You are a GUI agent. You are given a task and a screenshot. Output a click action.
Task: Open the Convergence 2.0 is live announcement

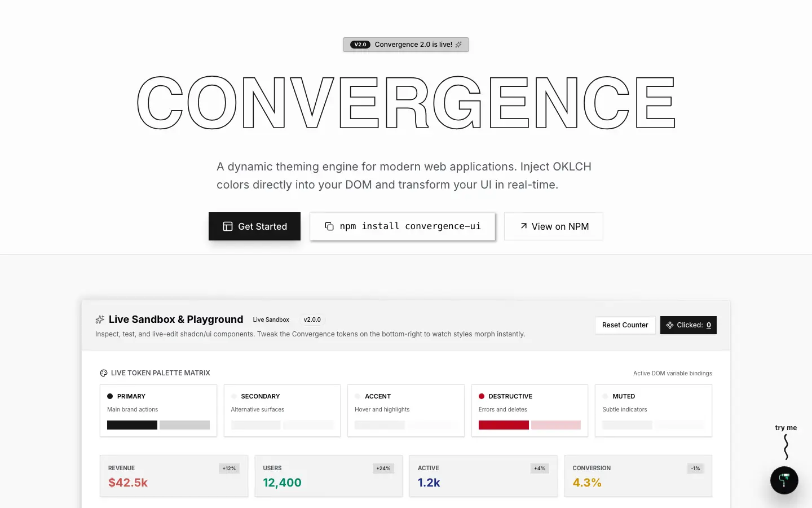pos(406,45)
